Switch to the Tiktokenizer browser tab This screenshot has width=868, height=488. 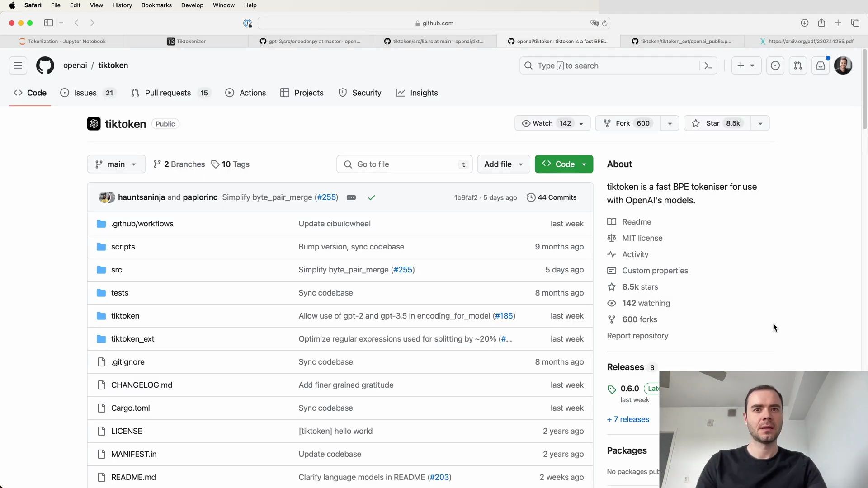pos(186,41)
